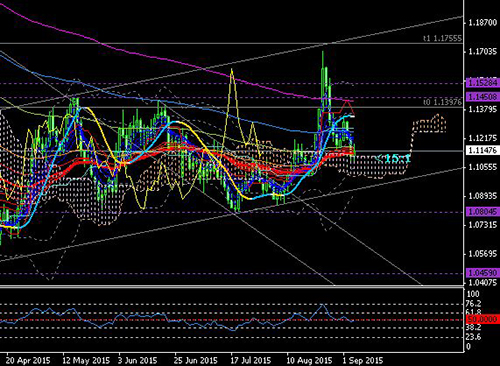Screen dimensions: 500x366
Task: Click the 100 indicator scale label
Action: (x=473, y=294)
